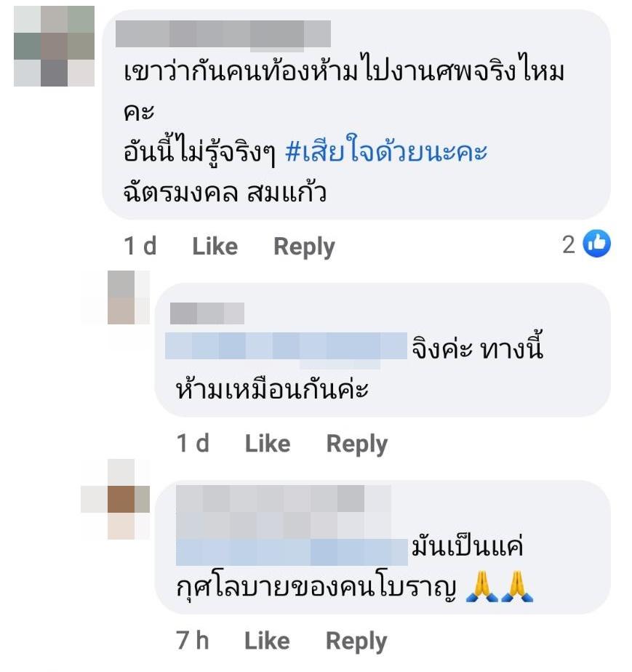This screenshot has height=672, width=632.
Task: Open the #เสียใจด้วยนะคะ hashtag
Action: coord(386,151)
